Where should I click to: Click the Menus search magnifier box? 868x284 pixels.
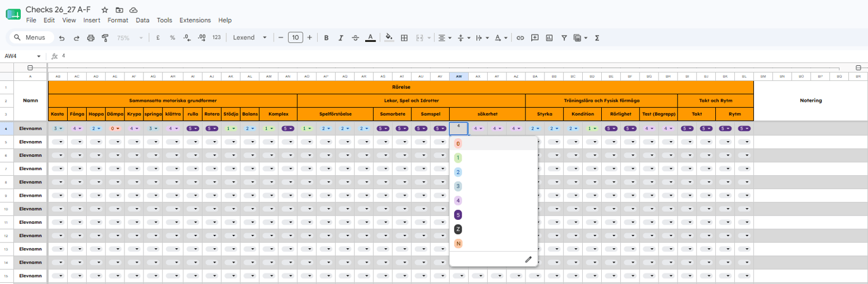tap(31, 38)
